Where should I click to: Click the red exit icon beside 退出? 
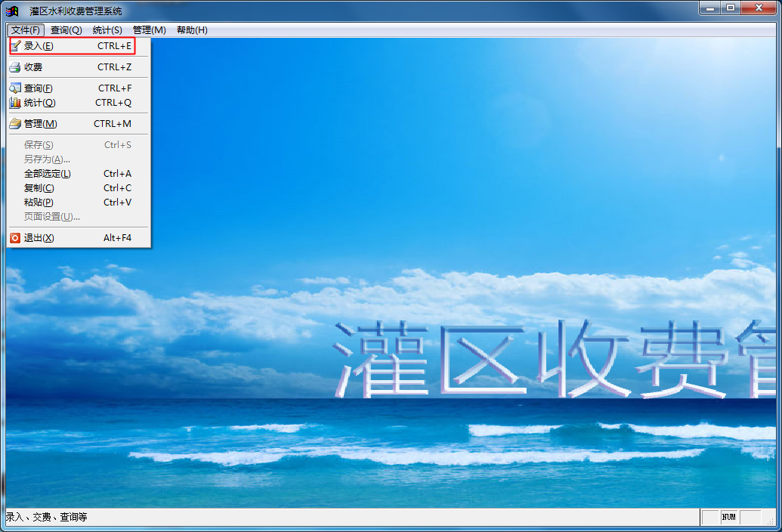click(x=16, y=237)
